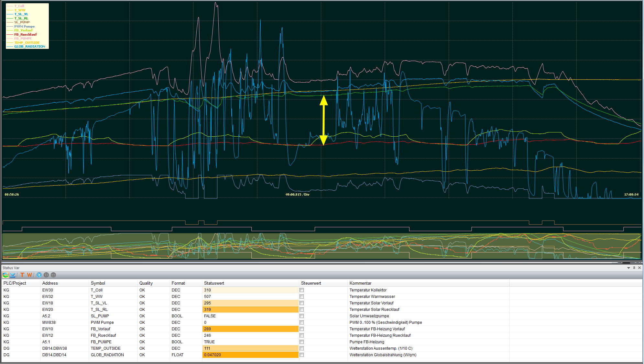
Task: Click the orange T toolbar icon
Action: point(22,275)
